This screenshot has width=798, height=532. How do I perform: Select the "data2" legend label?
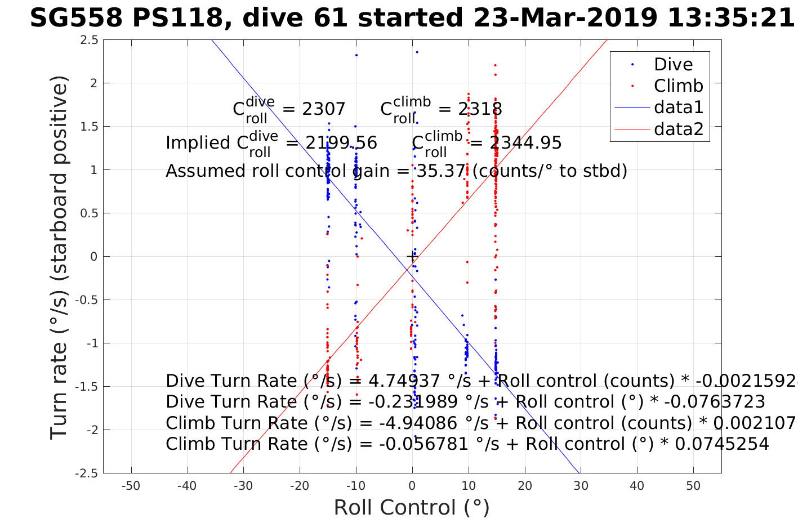pos(678,129)
